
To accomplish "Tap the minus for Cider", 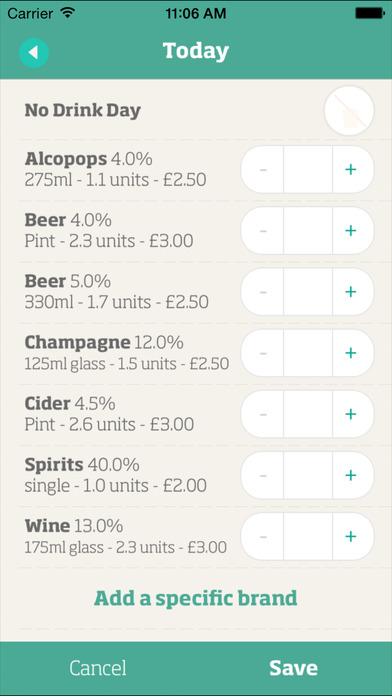I will tap(262, 414).
